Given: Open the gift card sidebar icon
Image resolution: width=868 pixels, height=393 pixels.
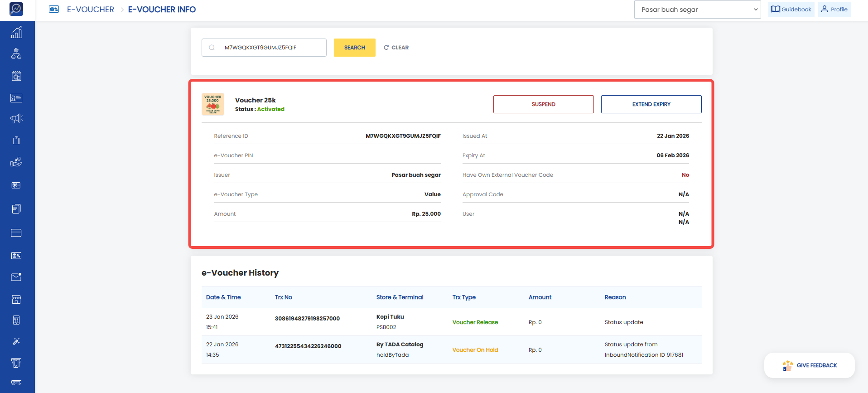Looking at the screenshot, I should [16, 185].
